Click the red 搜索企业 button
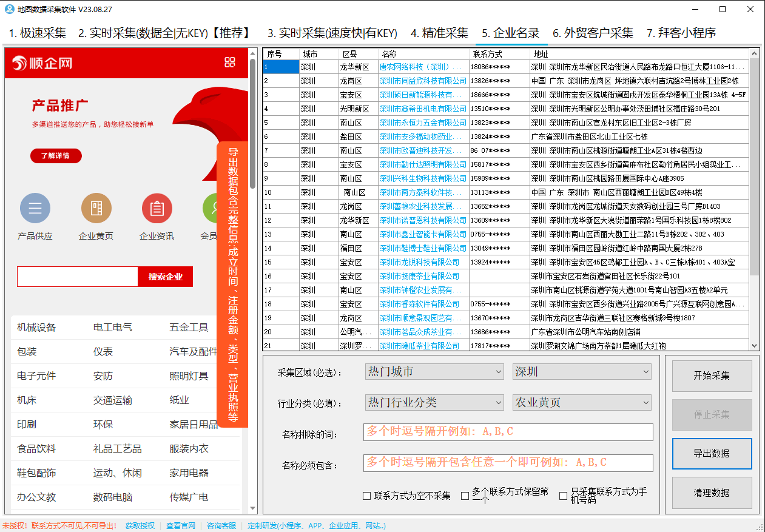Image resolution: width=765 pixels, height=532 pixels. [x=165, y=277]
